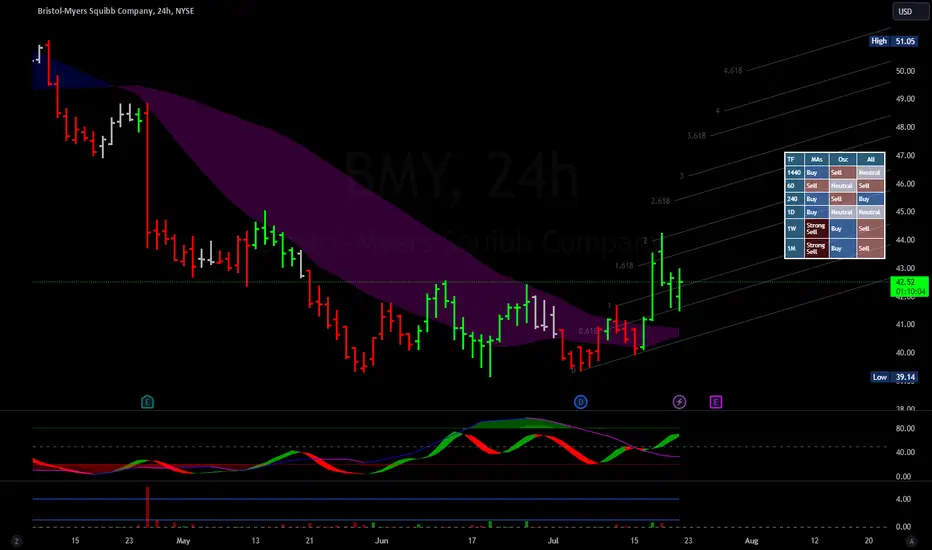
Task: Select the 1D timeframe row label
Action: [x=795, y=212]
